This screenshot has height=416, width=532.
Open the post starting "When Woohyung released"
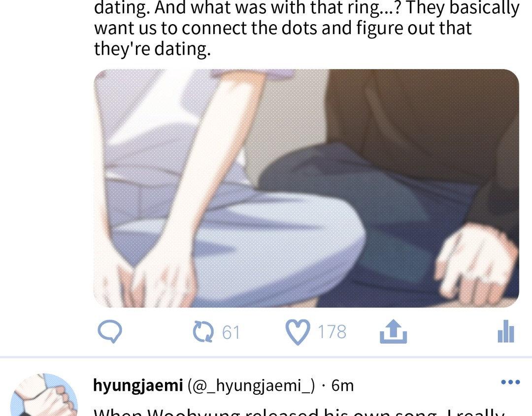pyautogui.click(x=299, y=412)
